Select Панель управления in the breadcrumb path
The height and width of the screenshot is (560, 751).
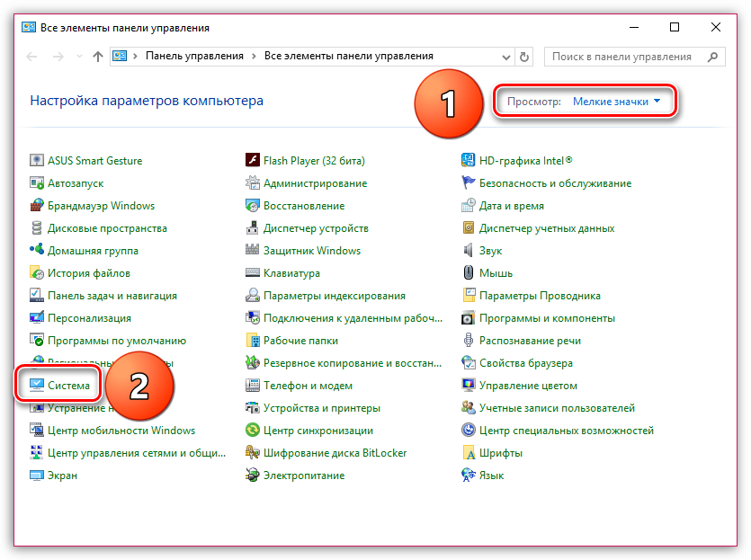[194, 56]
